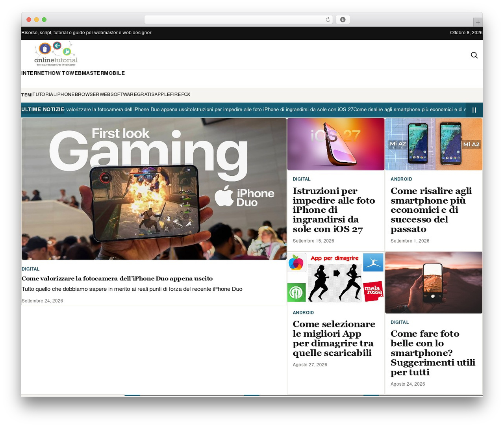Screen dimensions: 504x427
Task: Open the iOS 27 article thumbnail
Action: click(x=336, y=144)
